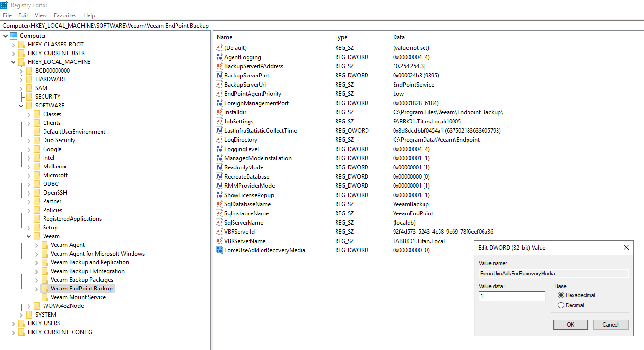
Task: Select the HKEY_CURRENT_CONFIG hive
Action: [x=59, y=332]
